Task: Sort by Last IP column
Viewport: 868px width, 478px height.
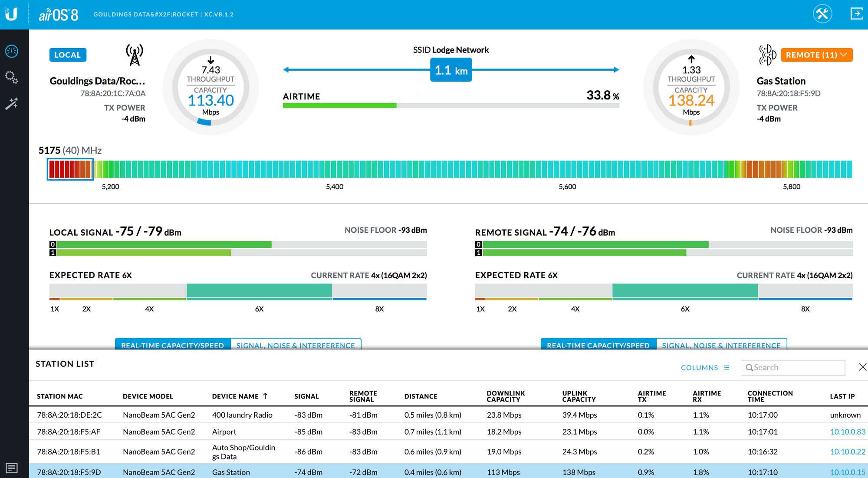Action: pyautogui.click(x=842, y=396)
